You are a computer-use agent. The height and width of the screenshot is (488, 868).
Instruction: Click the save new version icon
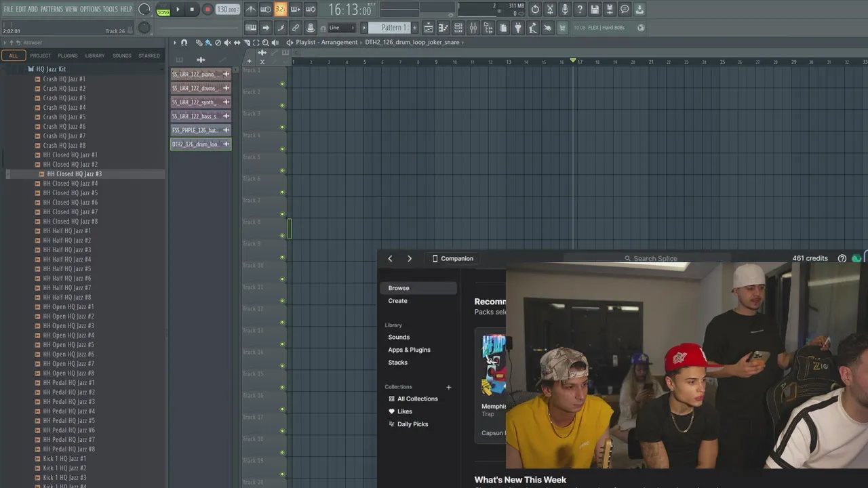[x=610, y=9]
